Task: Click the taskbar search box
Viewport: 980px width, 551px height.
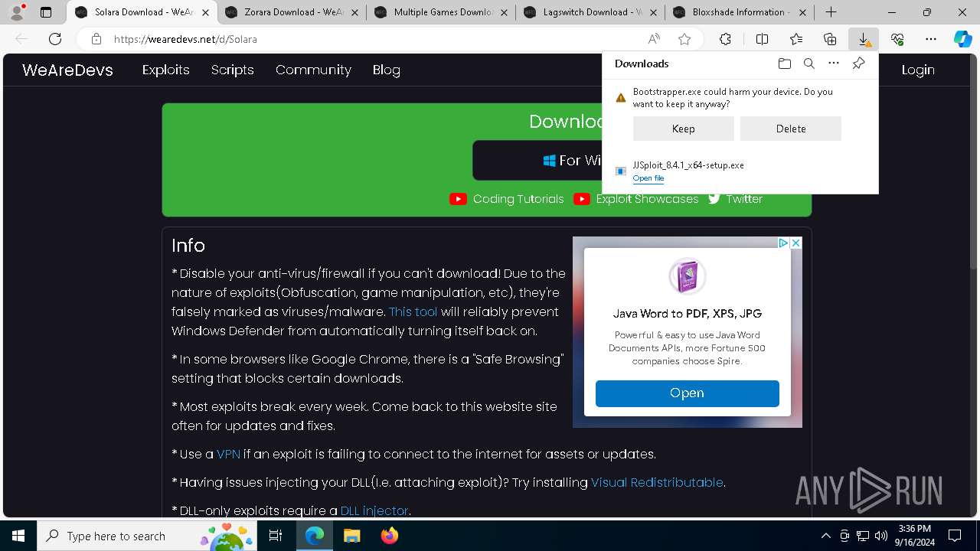Action: click(148, 536)
